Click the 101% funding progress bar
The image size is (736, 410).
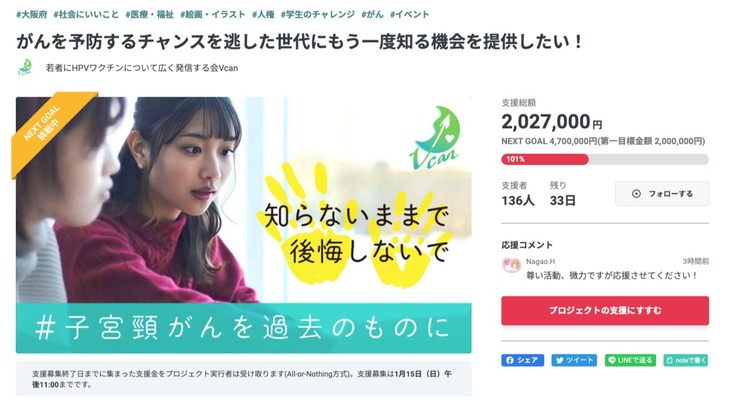point(605,159)
